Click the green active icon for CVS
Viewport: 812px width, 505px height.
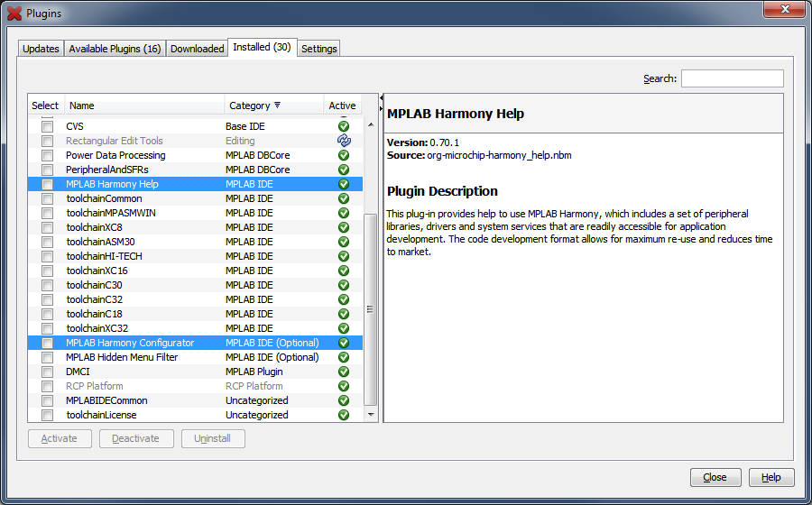click(343, 126)
